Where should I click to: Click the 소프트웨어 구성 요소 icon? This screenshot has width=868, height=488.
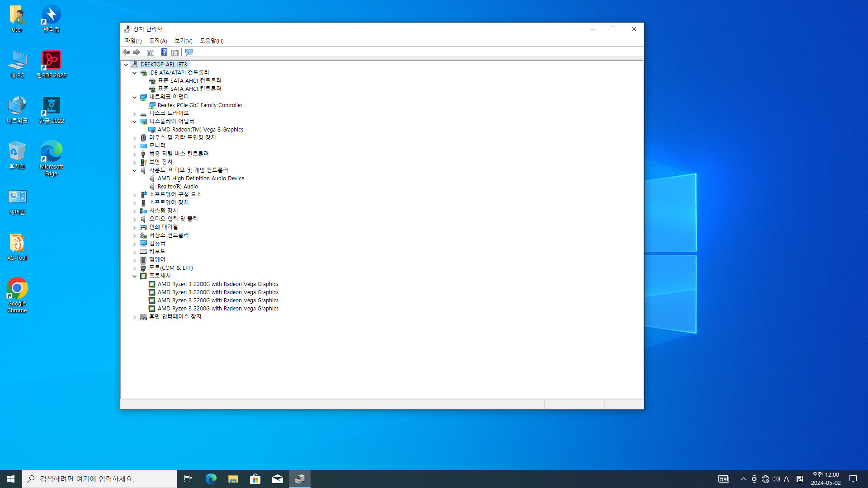(x=143, y=195)
